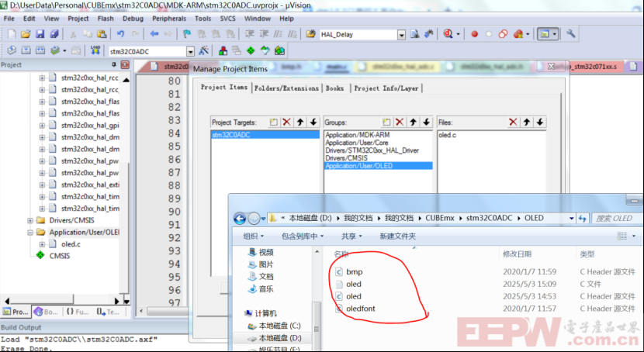Move the selected file down in Files

tap(540, 123)
